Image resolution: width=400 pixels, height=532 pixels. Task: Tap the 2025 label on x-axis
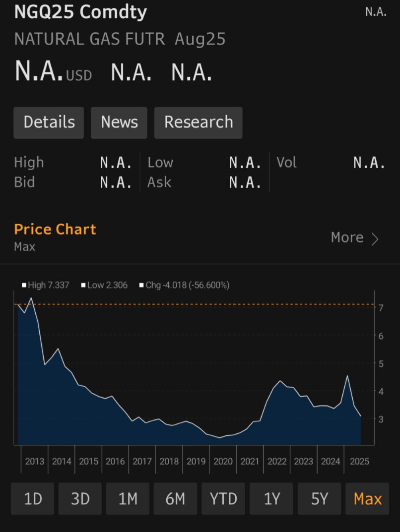pyautogui.click(x=359, y=462)
